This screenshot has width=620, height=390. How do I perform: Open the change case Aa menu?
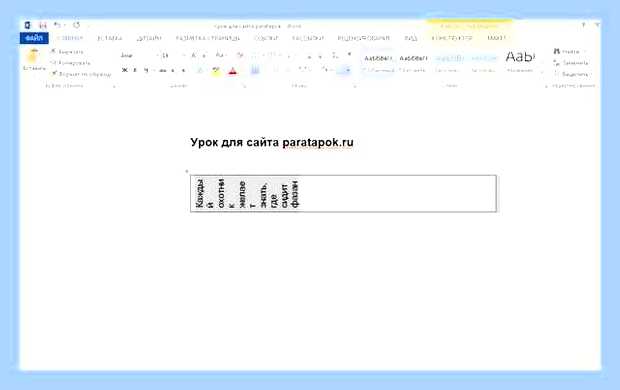(220, 55)
